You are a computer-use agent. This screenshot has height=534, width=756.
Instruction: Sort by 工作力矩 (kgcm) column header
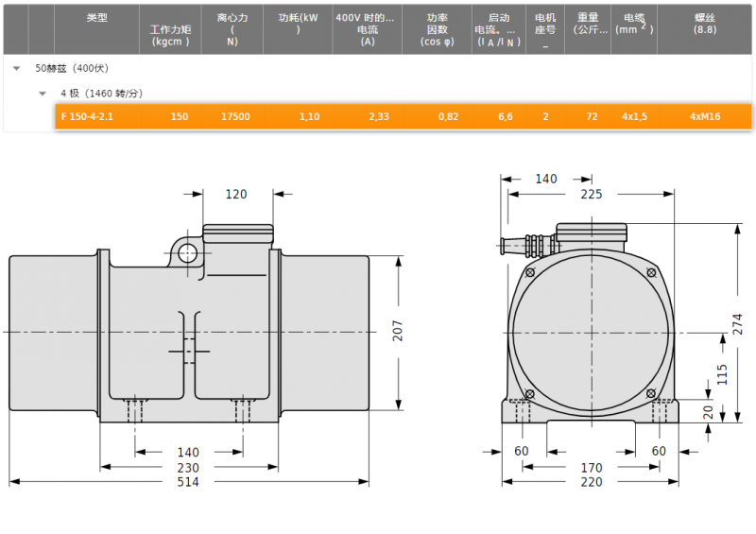point(171,29)
